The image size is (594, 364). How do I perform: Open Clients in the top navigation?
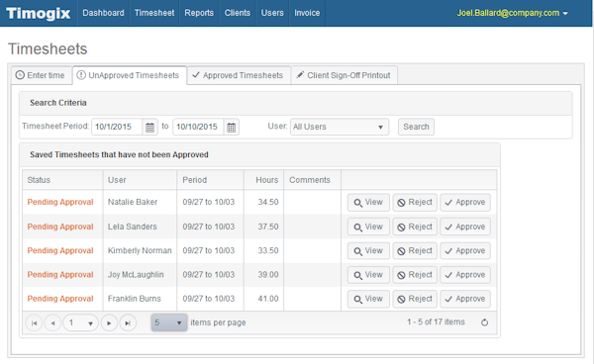pyautogui.click(x=238, y=13)
